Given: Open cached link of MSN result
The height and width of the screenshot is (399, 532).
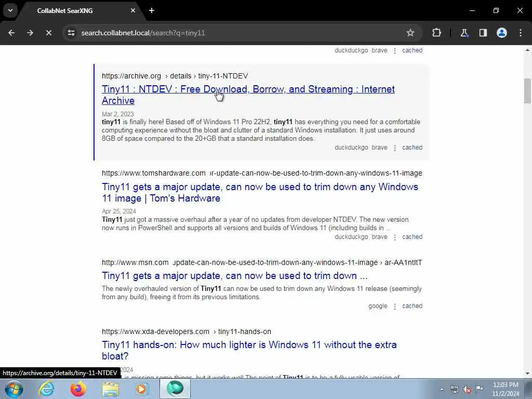Looking at the screenshot, I should click(x=412, y=306).
